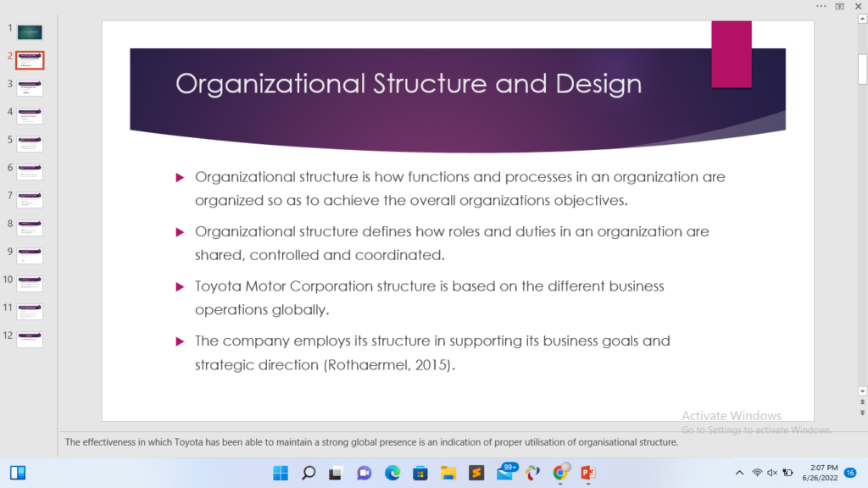Go to previous slide double-arrow button
Image resolution: width=868 pixels, height=488 pixels.
click(862, 402)
